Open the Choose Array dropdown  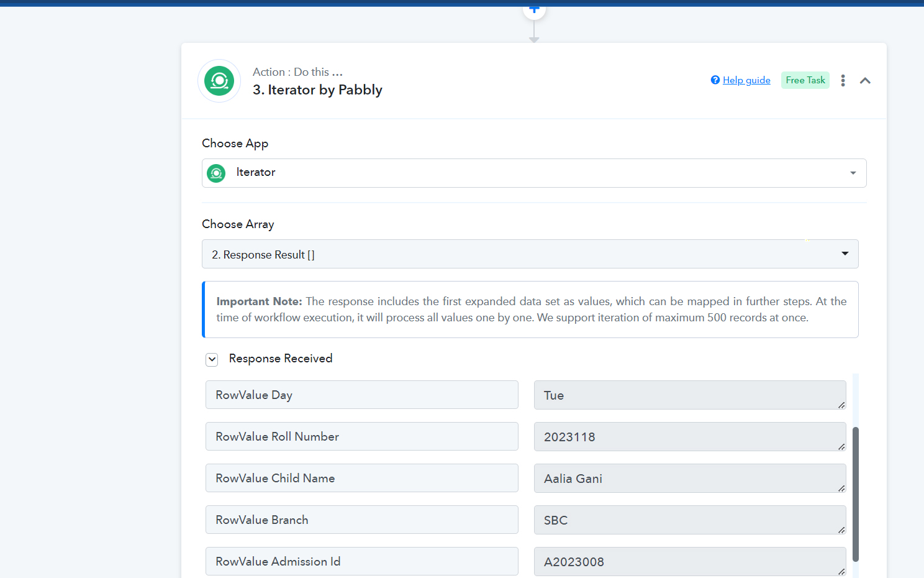[530, 254]
